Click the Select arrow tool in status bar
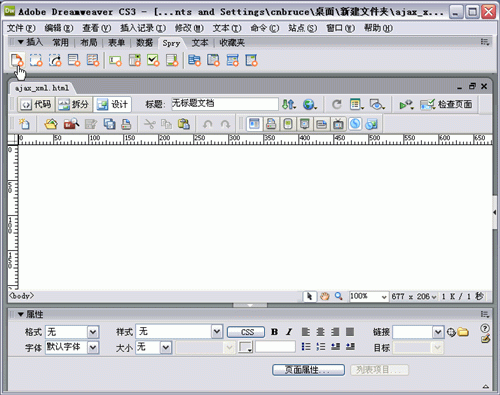The height and width of the screenshot is (395, 500). coord(309,296)
